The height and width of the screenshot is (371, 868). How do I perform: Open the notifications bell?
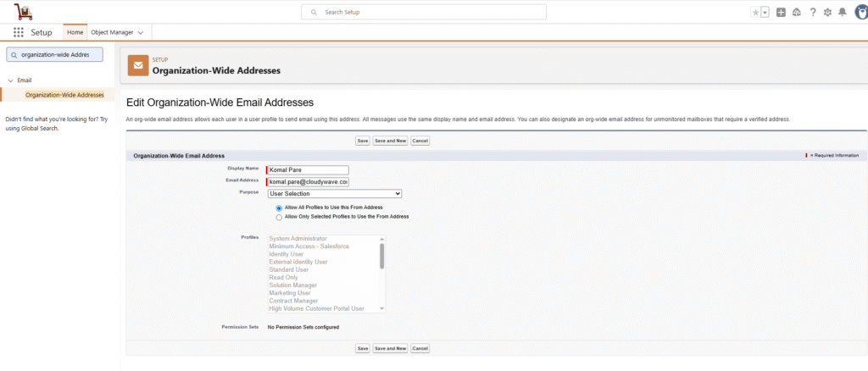[843, 13]
